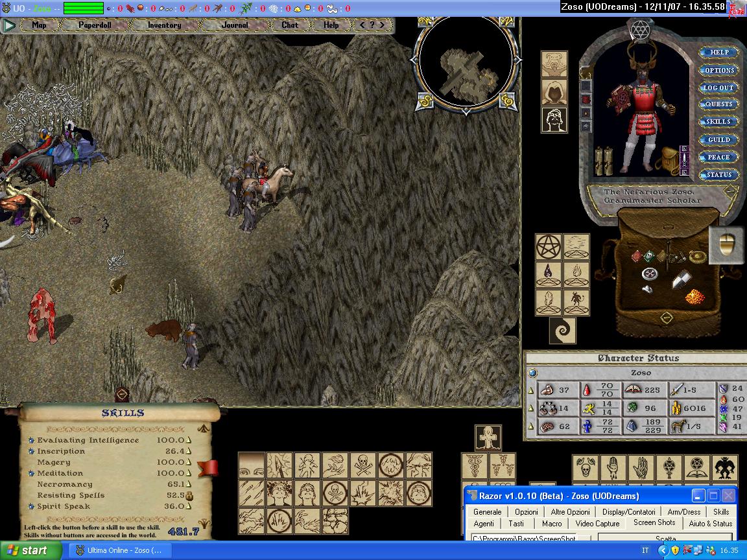Click the Ultima Online taskbar button
The height and width of the screenshot is (560, 747).
119,550
